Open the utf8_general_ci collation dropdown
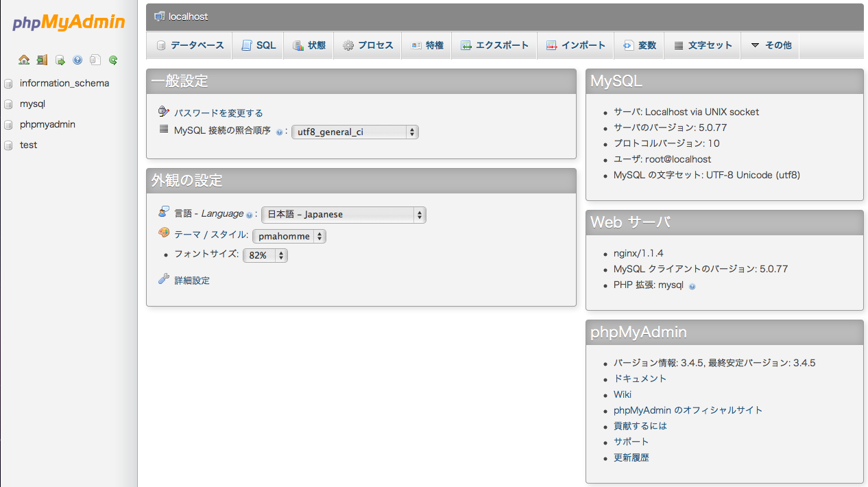Image resolution: width=868 pixels, height=487 pixels. point(354,132)
